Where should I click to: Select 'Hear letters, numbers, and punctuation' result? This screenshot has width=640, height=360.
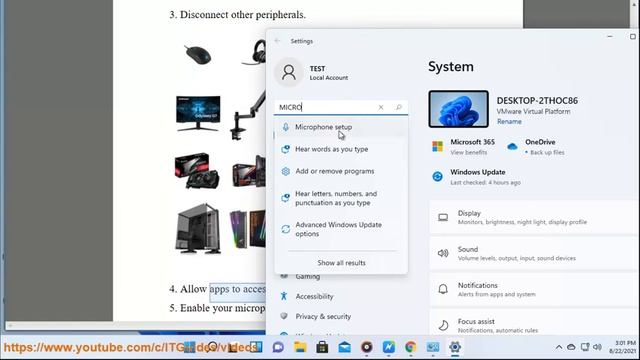click(341, 198)
